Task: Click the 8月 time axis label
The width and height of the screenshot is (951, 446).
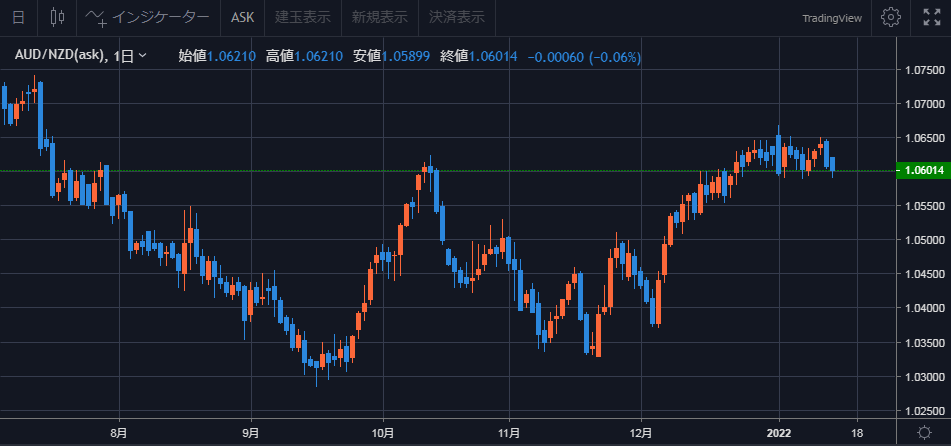Action: tap(119, 433)
